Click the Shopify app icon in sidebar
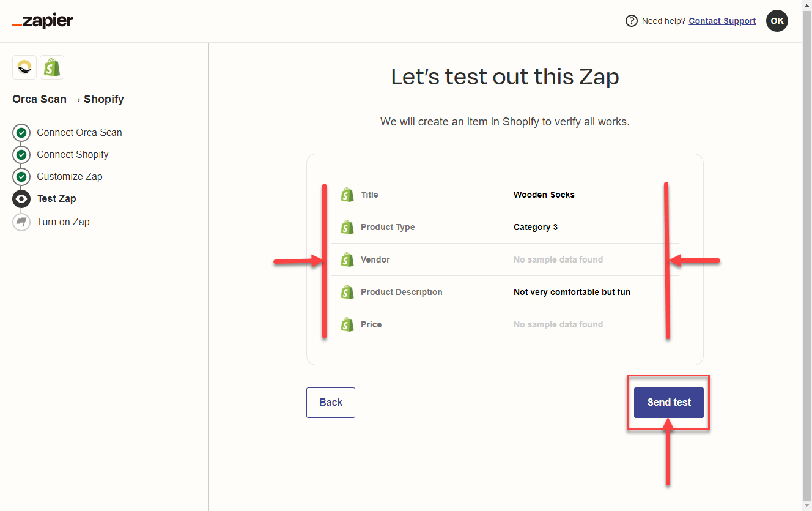This screenshot has width=812, height=511. point(52,67)
